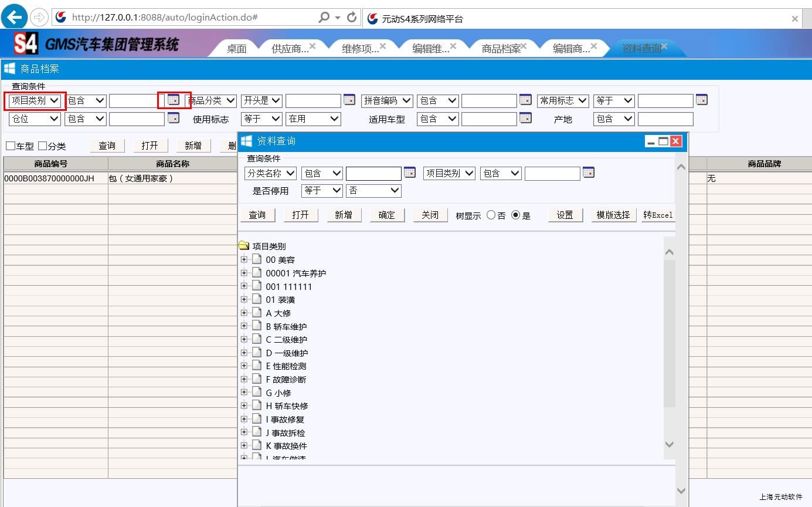The height and width of the screenshot is (507, 812).
Task: Close the 供应商 tab with its X
Action: 312,46
